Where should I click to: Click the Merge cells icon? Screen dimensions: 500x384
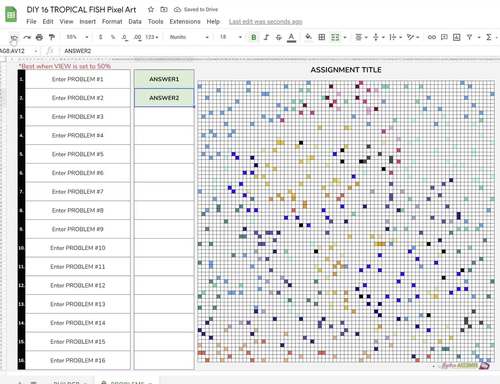pyautogui.click(x=335, y=37)
